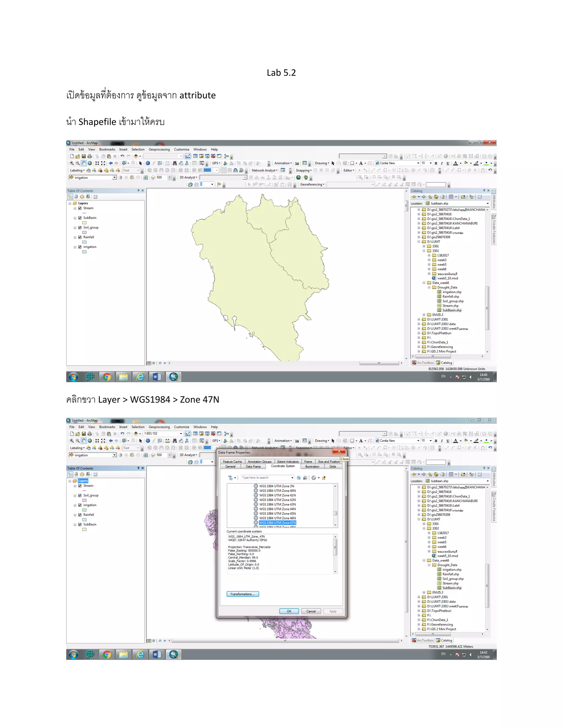
Task: Click the Soil_group pink color swatch in the upper window
Action: [84, 232]
